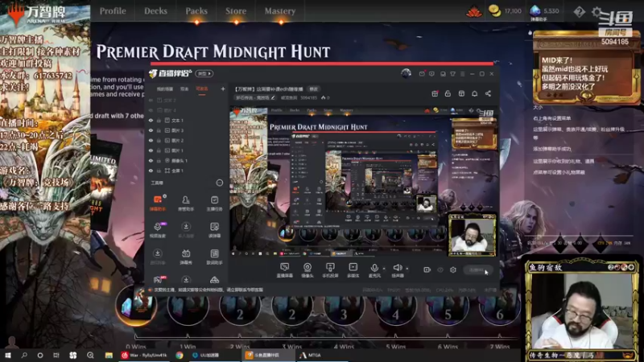Add screen capture source at bottom bar
The image size is (644, 362).
coord(284,270)
